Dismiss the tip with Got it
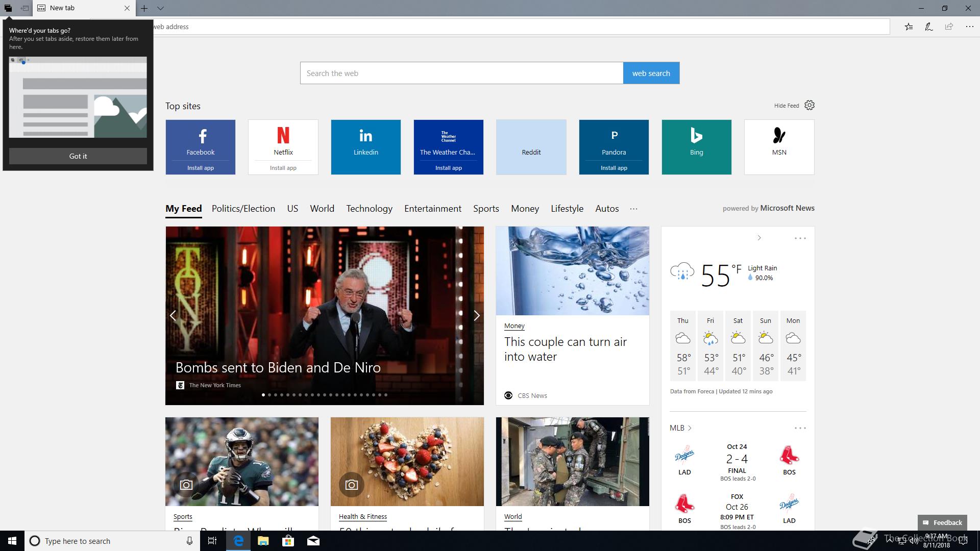Screen dimensions: 980x551 point(78,156)
